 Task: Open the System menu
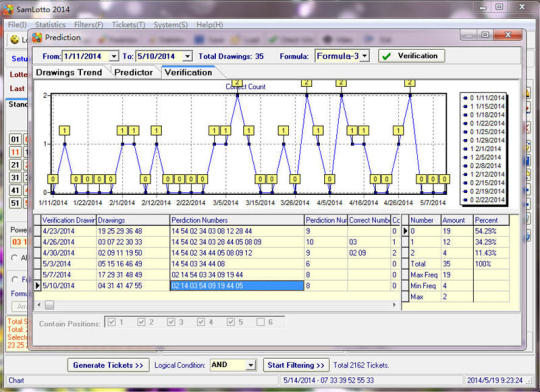coord(171,25)
